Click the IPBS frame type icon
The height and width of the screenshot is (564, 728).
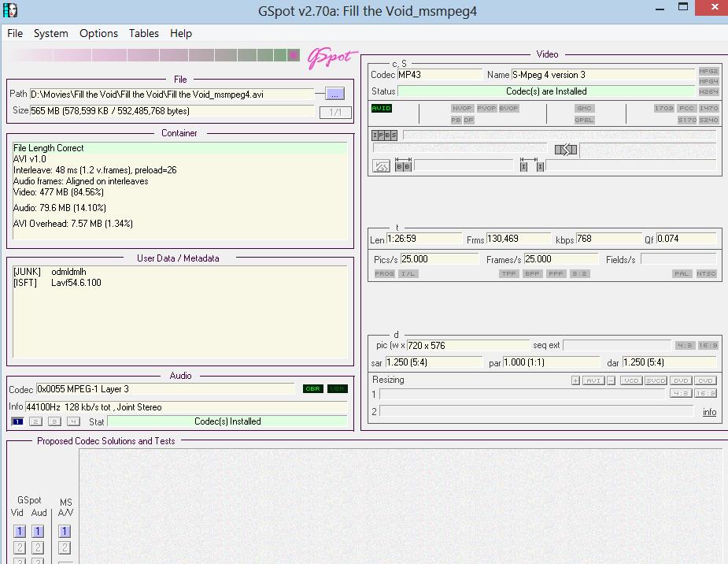click(x=384, y=135)
